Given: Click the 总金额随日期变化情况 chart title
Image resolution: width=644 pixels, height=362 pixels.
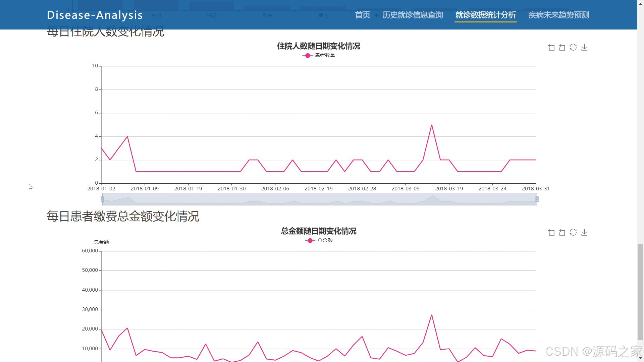Looking at the screenshot, I should click(319, 231).
